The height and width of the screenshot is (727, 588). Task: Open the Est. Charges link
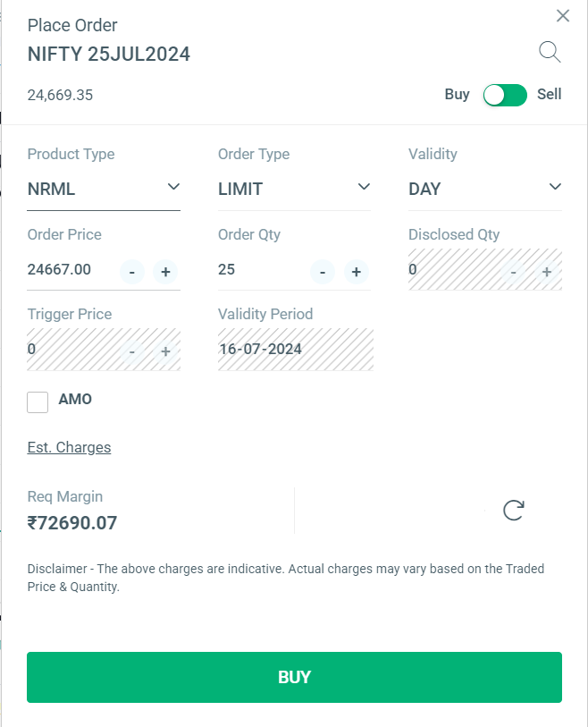(x=69, y=447)
